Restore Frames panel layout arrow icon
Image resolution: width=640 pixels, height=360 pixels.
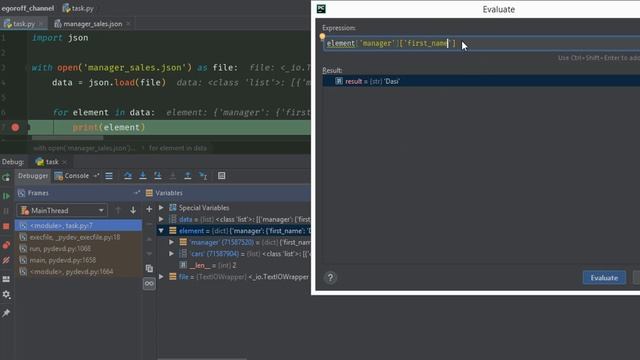pos(136,193)
